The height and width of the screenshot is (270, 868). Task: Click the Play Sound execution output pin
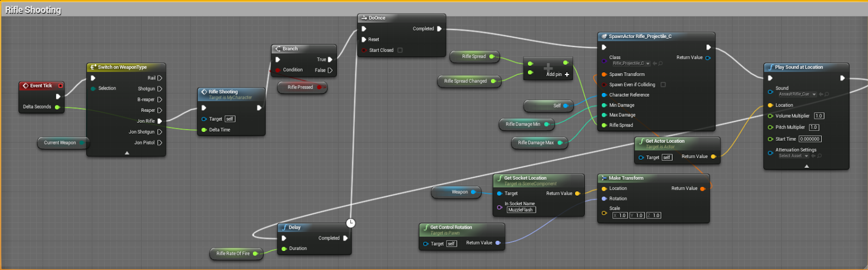click(x=842, y=78)
